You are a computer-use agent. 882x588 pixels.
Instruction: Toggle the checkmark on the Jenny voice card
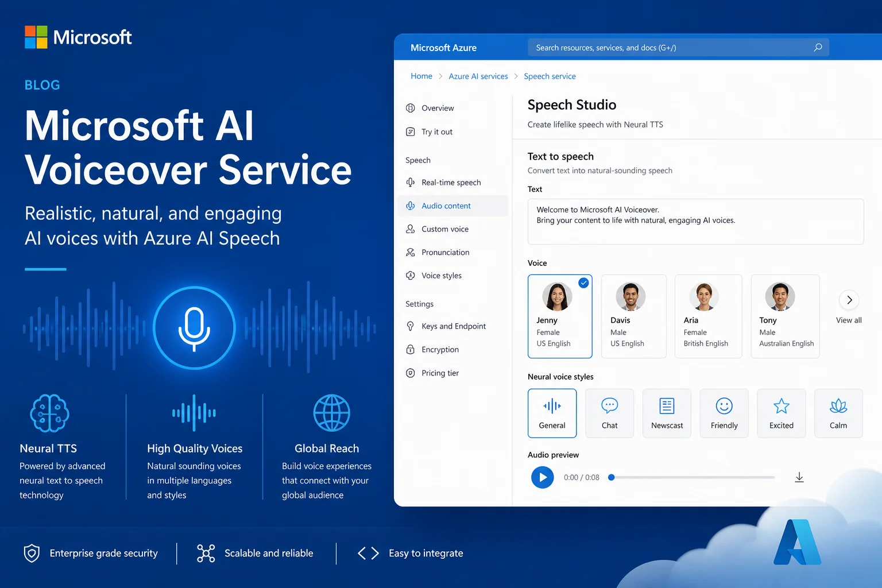583,283
